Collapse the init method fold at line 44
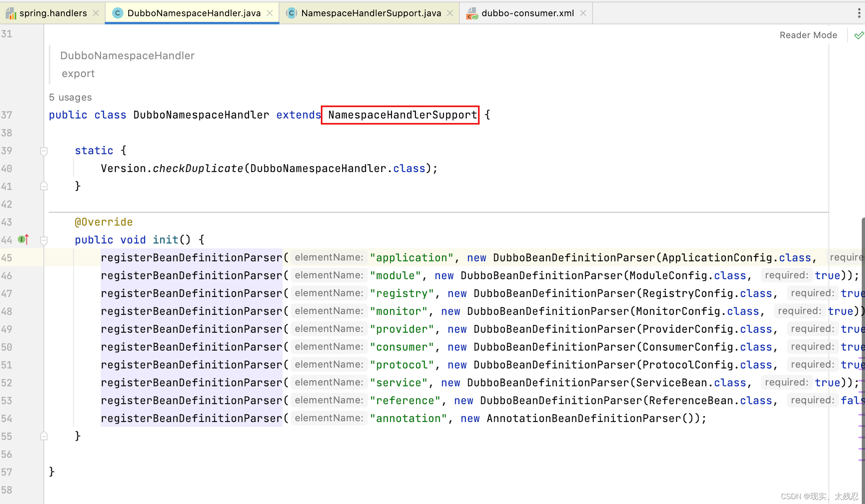Viewport: 865px width, 504px height. pos(44,240)
